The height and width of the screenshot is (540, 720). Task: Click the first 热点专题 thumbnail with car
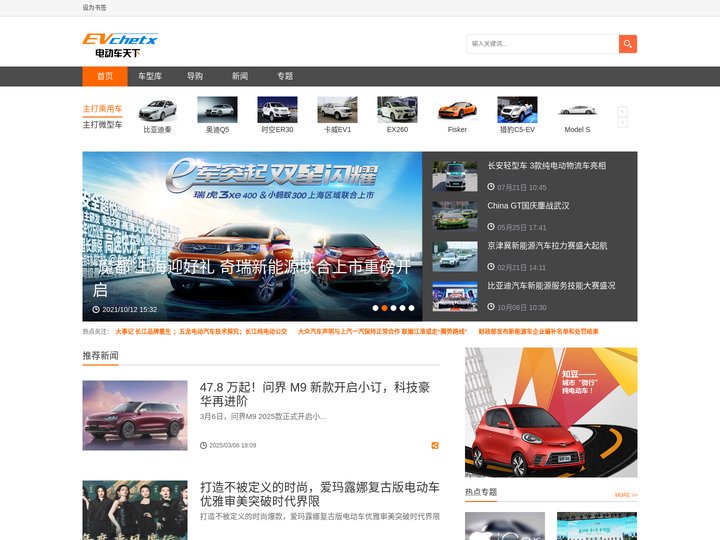coord(505,526)
